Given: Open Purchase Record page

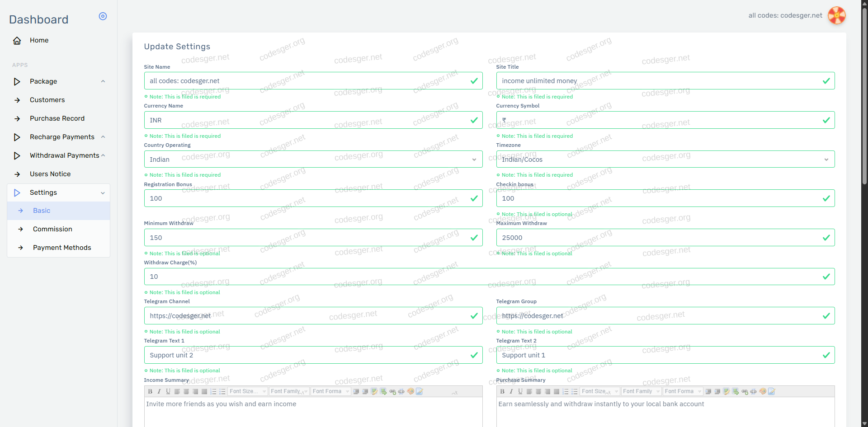Looking at the screenshot, I should tap(57, 118).
